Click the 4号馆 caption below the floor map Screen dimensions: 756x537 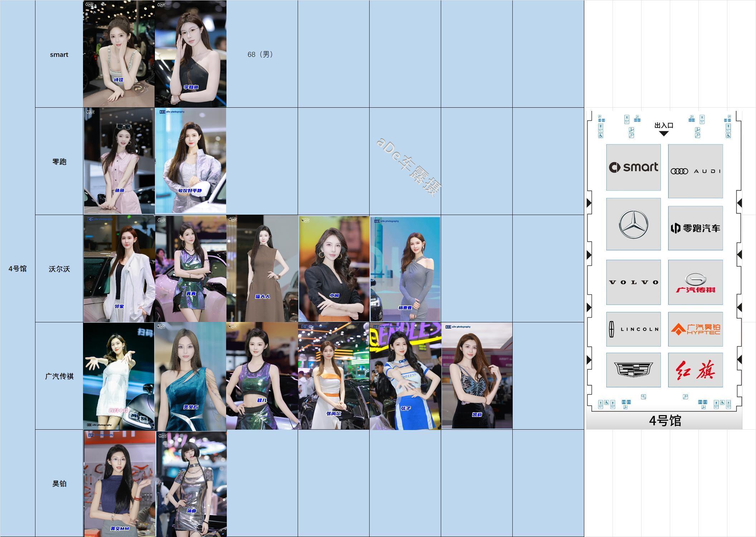tap(665, 420)
